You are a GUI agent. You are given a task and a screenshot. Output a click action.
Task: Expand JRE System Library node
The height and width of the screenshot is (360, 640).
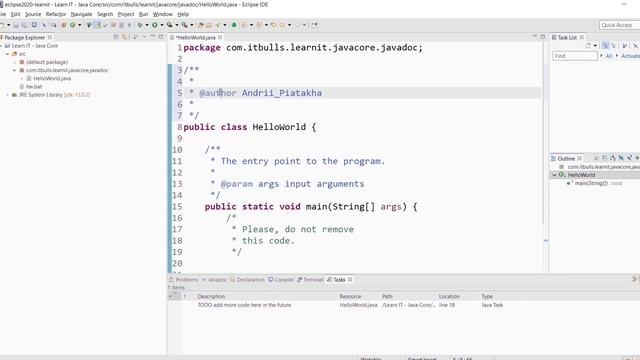[x=7, y=95]
